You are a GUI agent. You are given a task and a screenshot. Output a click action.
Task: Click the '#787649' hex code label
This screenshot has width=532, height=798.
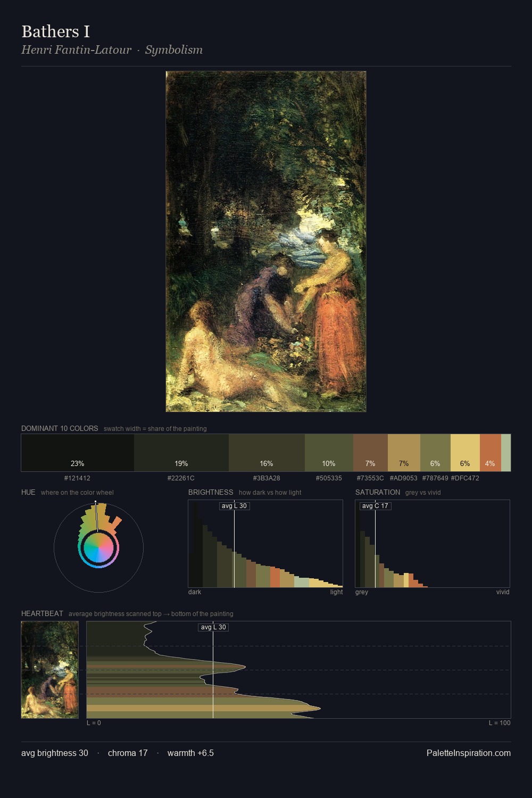point(435,478)
